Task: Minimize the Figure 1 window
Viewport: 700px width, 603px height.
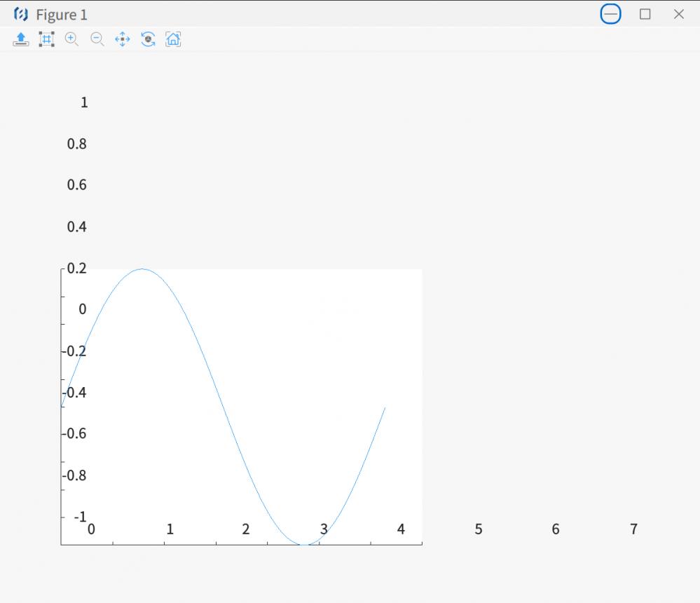Action: 611,14
